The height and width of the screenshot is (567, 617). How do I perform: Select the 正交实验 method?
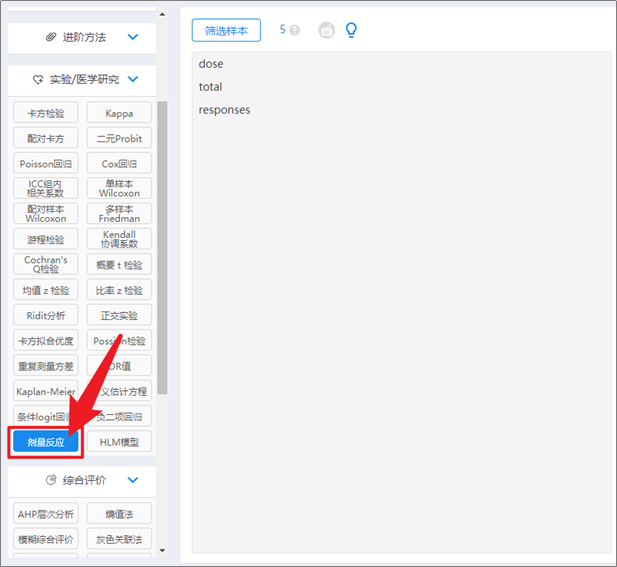click(x=119, y=315)
